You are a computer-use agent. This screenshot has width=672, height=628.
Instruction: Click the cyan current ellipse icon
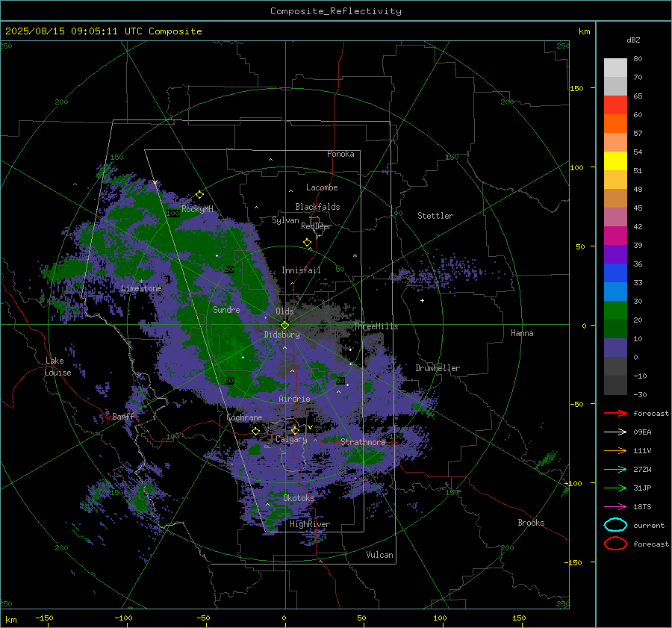(x=615, y=525)
